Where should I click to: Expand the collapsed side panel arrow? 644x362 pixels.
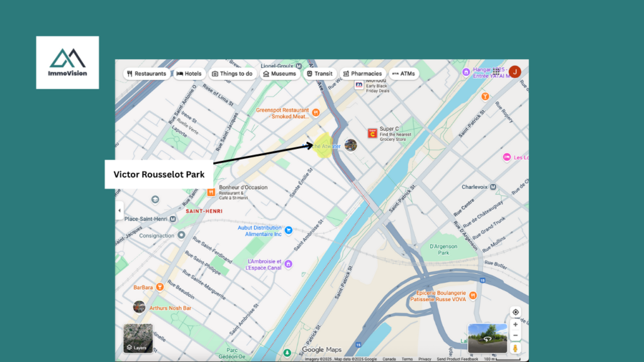pos(119,211)
